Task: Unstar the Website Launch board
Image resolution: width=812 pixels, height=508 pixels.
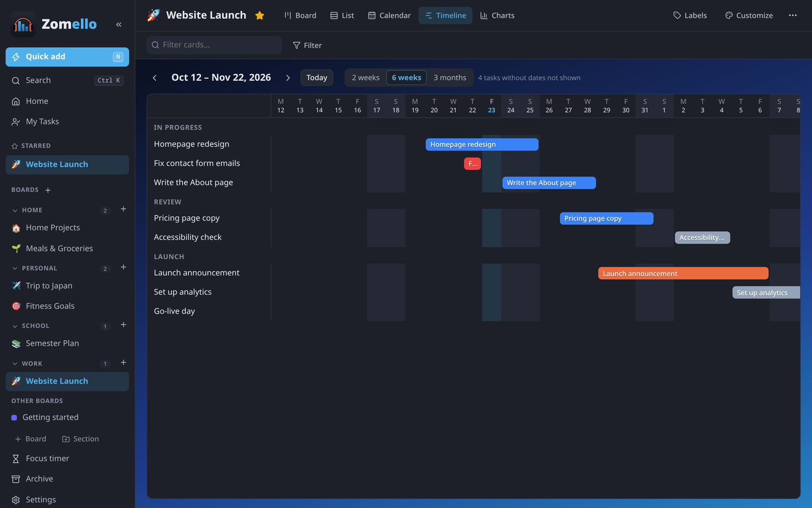Action: point(260,15)
